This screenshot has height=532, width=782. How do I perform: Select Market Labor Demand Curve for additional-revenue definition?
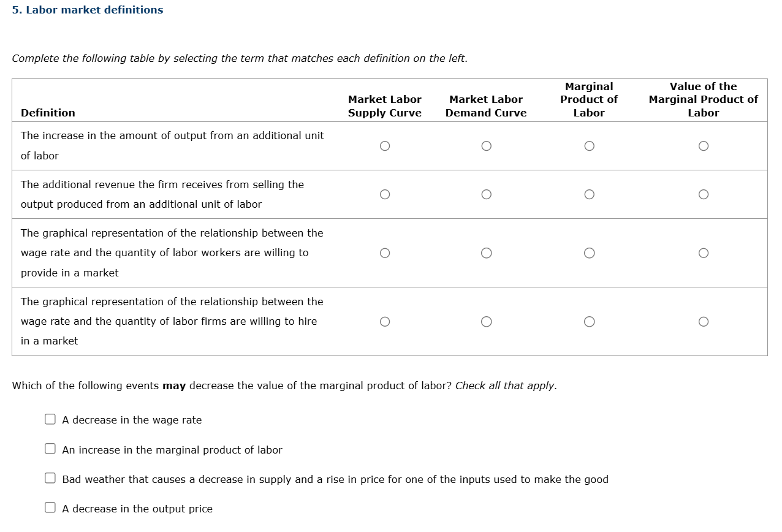click(x=486, y=194)
